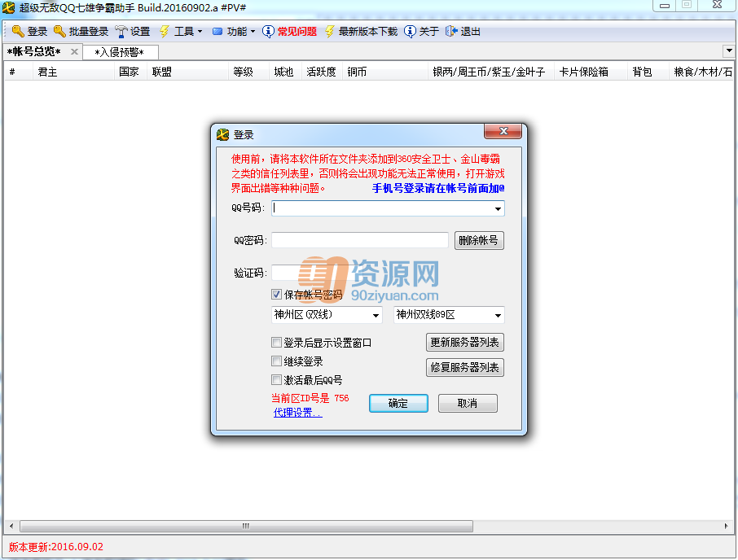Click the # column header
Viewport: 738px width, 560px height.
[x=19, y=72]
